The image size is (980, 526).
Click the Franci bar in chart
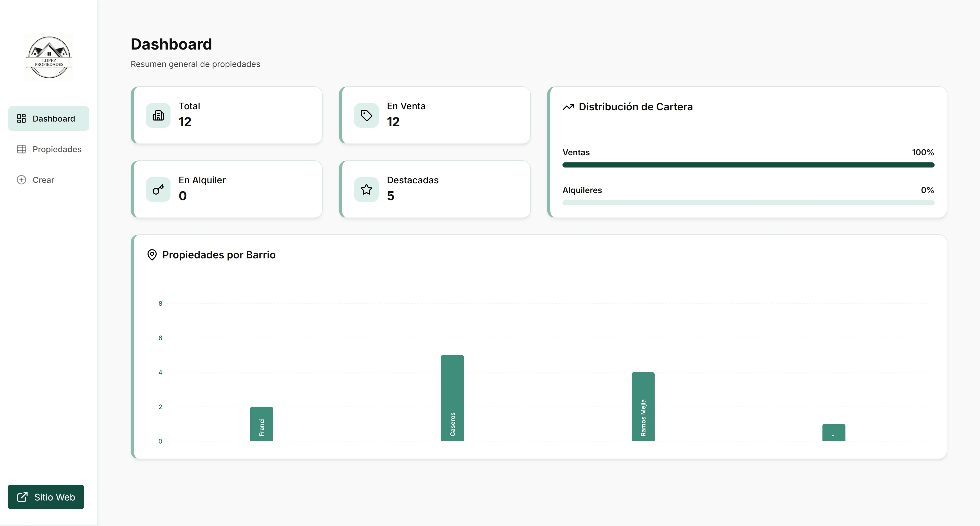(x=261, y=424)
